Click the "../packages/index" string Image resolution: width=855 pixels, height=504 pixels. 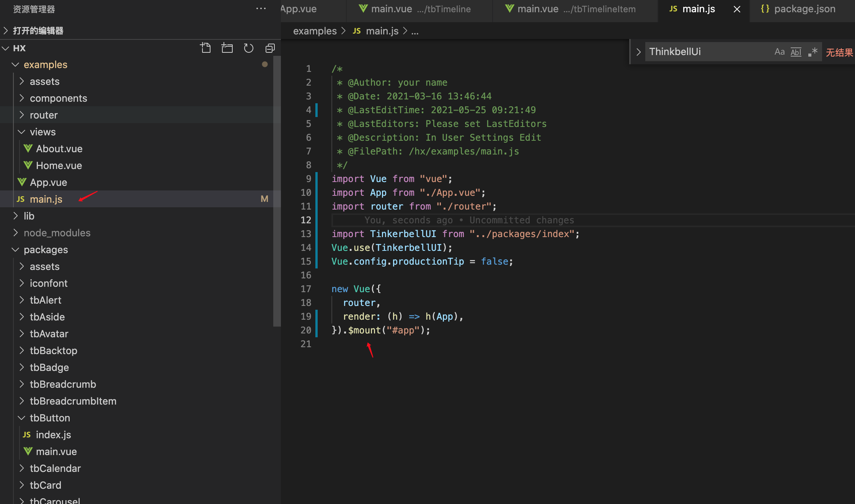coord(522,234)
